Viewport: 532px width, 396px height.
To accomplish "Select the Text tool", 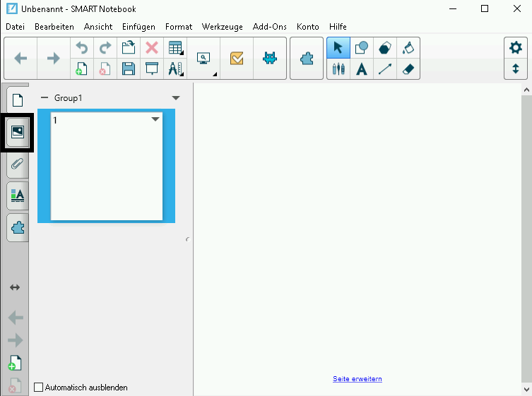I will (x=362, y=69).
